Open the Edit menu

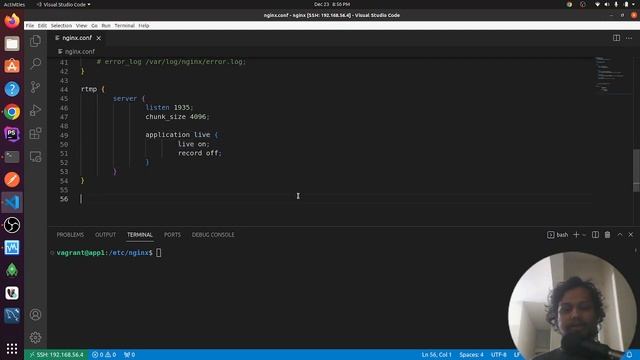42,25
